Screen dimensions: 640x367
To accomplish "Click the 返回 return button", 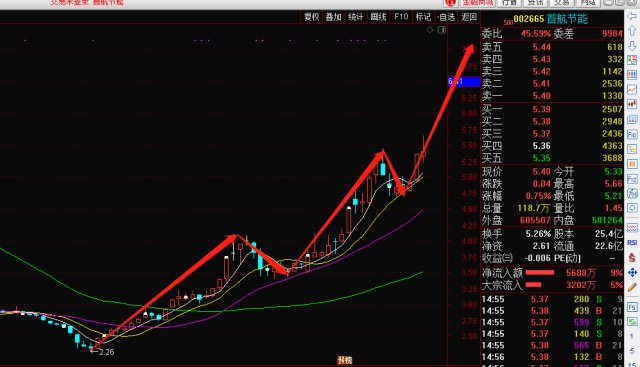I will point(469,17).
